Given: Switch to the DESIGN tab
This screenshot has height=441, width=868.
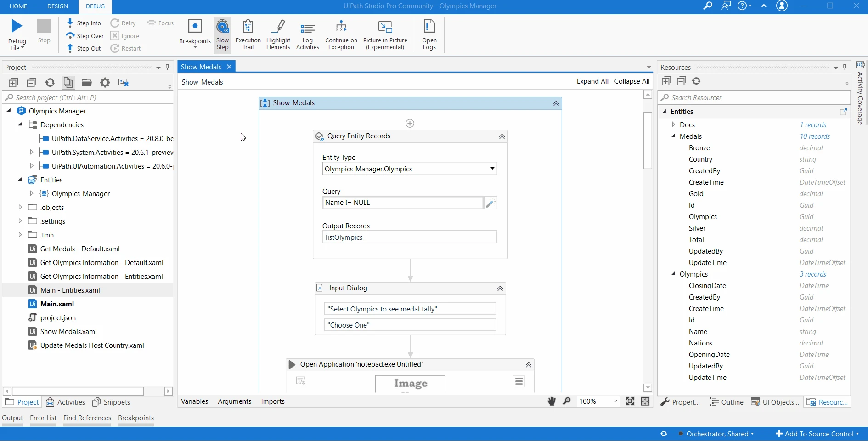Looking at the screenshot, I should [57, 6].
